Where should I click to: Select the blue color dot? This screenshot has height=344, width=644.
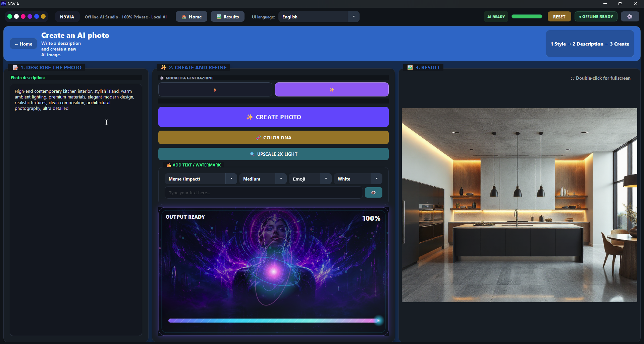37,16
